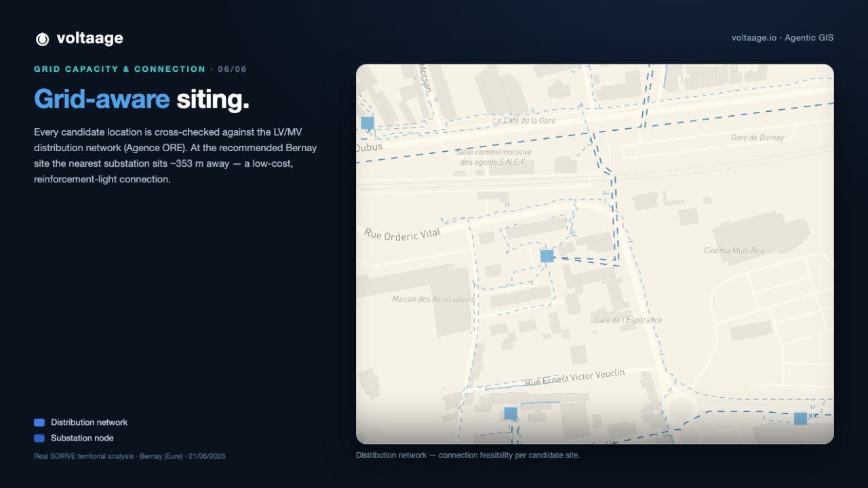Click the Le Café de la Gare label
Screen dimensions: 868x488
point(524,121)
